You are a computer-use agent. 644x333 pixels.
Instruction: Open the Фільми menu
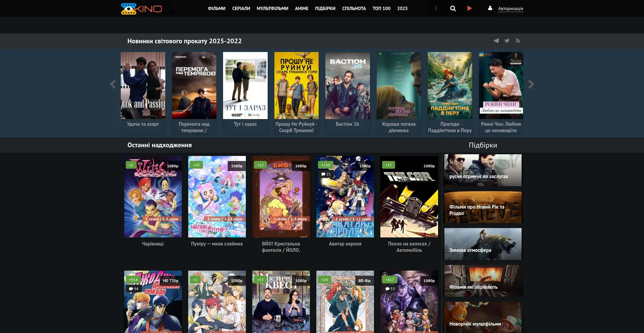(x=216, y=8)
